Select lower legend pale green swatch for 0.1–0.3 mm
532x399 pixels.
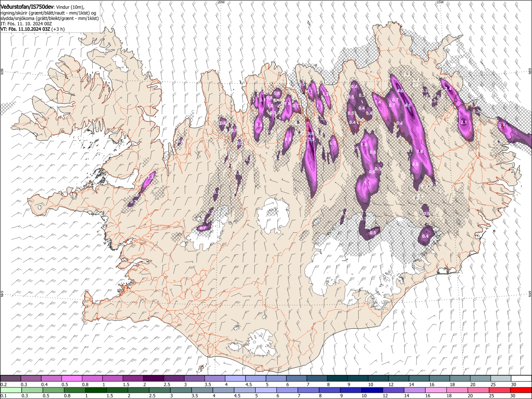[x=11, y=390]
